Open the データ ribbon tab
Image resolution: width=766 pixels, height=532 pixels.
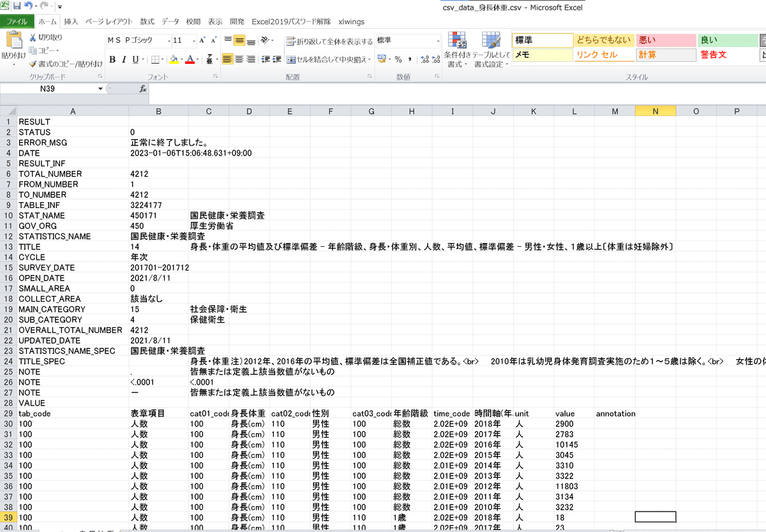pos(171,20)
